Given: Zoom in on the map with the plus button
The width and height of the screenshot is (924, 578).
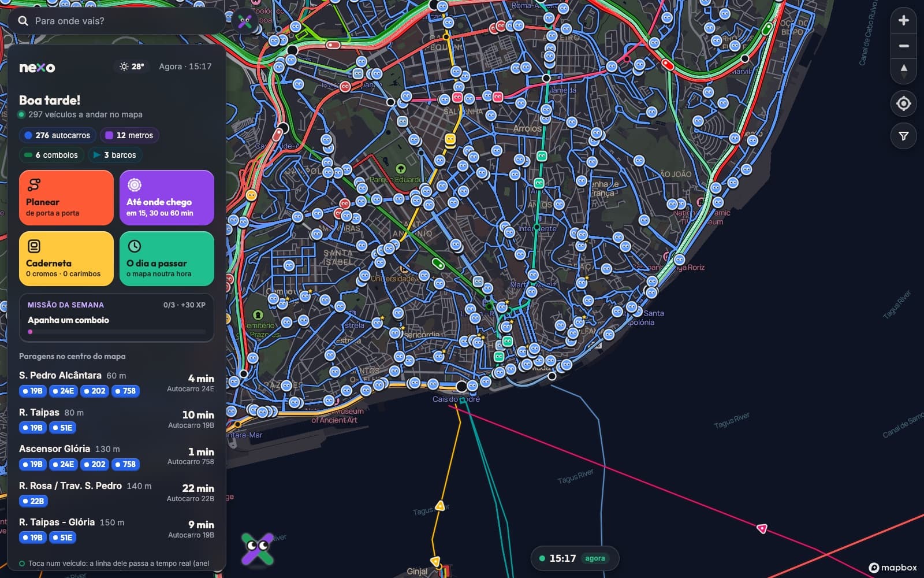Looking at the screenshot, I should [904, 21].
